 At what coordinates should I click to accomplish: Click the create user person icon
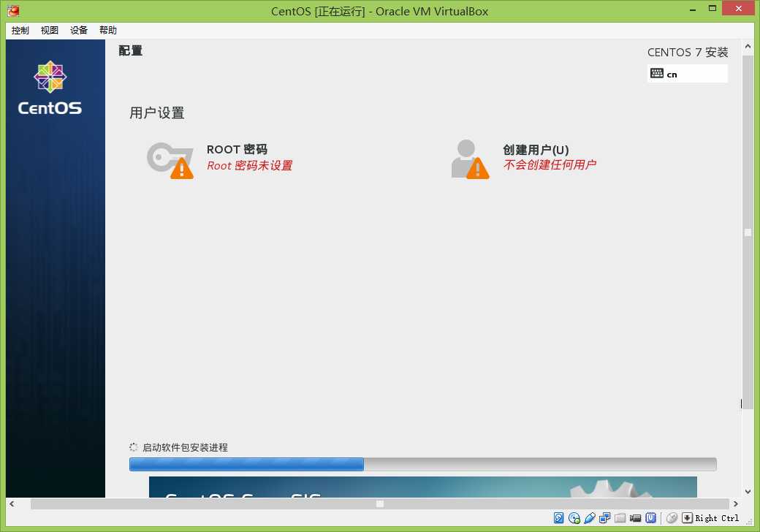pyautogui.click(x=470, y=159)
